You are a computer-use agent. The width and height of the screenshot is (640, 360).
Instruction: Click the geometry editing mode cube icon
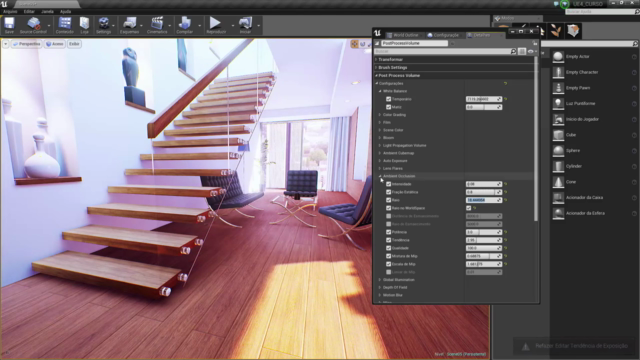573,31
